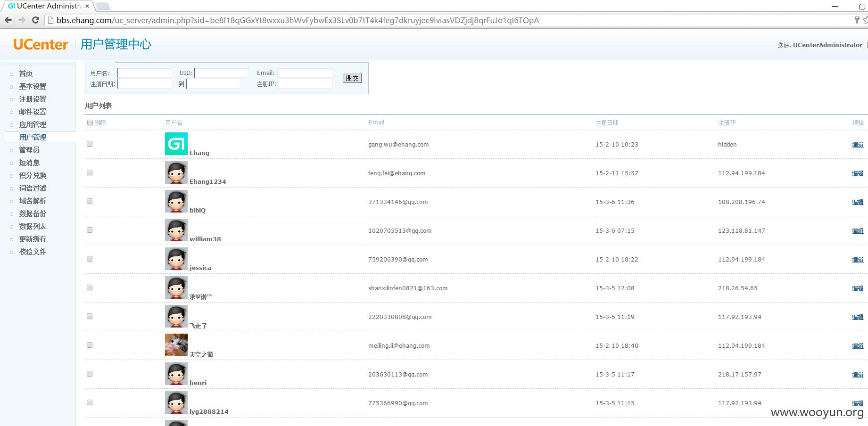Open 词语过滤 in the sidebar
This screenshot has width=868, height=426.
click(33, 188)
